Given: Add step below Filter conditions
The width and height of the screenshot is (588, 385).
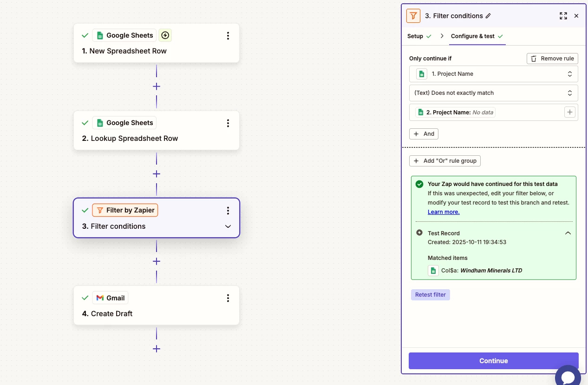Looking at the screenshot, I should tap(157, 261).
